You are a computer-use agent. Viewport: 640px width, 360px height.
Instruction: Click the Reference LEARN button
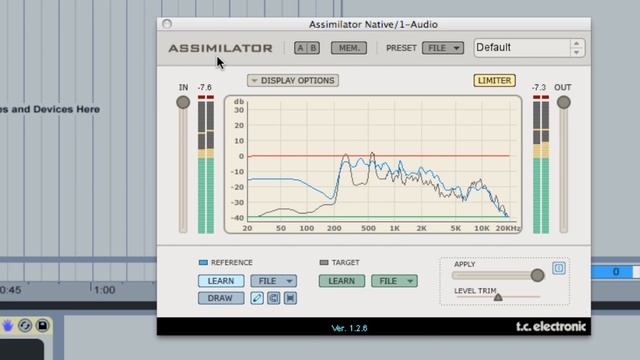221,281
